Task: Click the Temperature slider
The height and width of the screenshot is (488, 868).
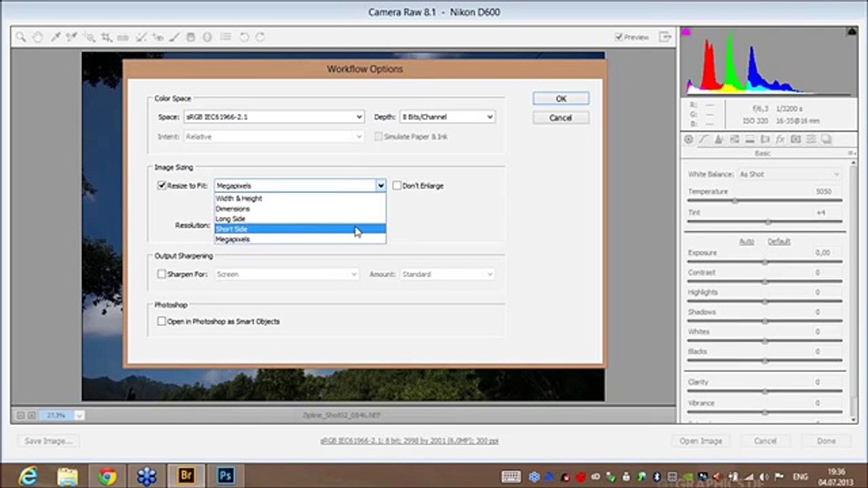Action: tap(765, 201)
